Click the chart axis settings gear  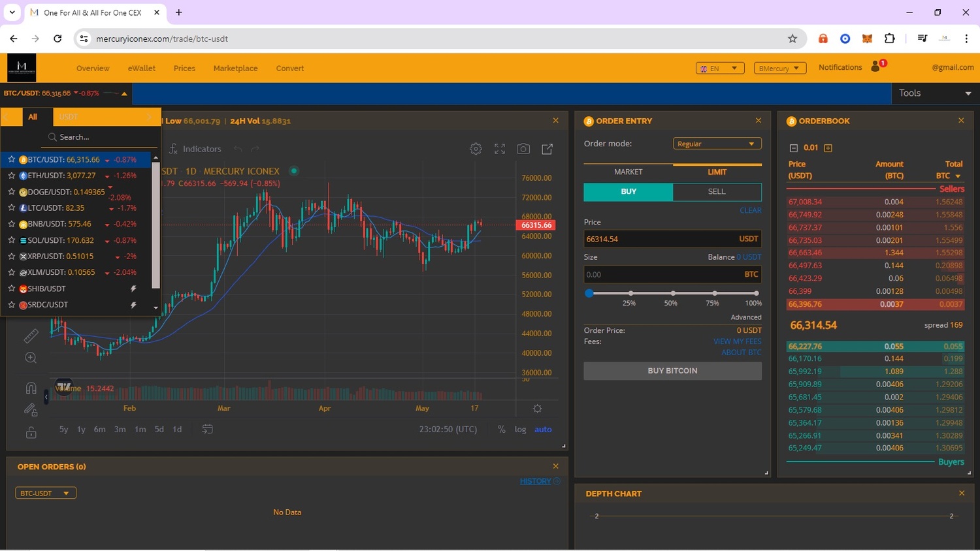537,409
